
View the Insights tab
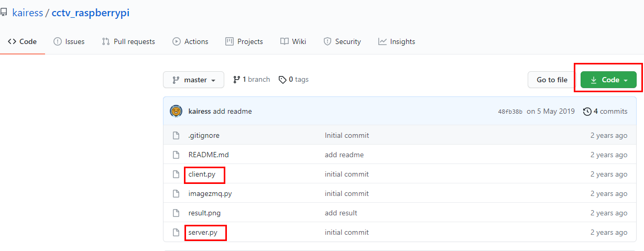[397, 41]
